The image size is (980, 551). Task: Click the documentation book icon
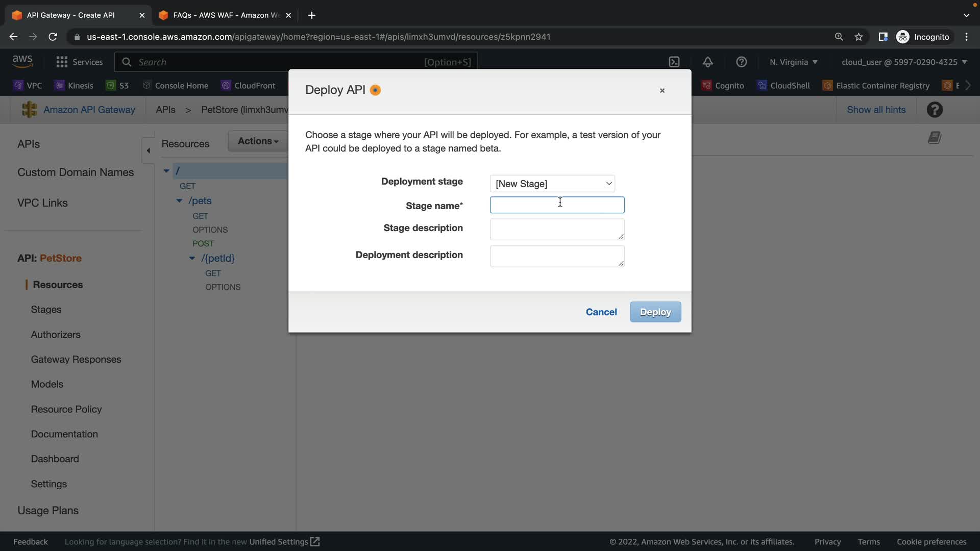click(934, 138)
